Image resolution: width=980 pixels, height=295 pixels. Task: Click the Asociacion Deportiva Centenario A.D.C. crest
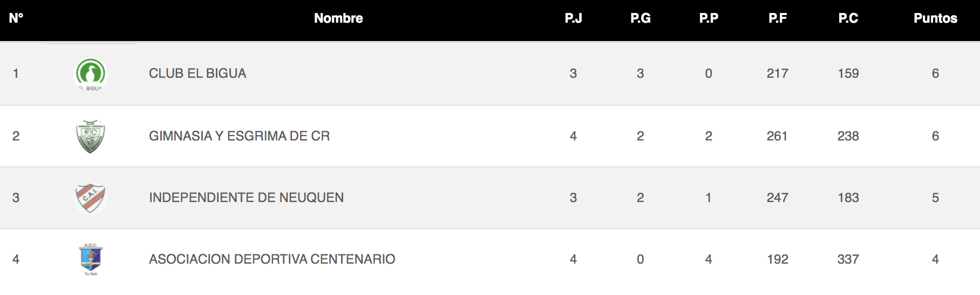(x=91, y=259)
